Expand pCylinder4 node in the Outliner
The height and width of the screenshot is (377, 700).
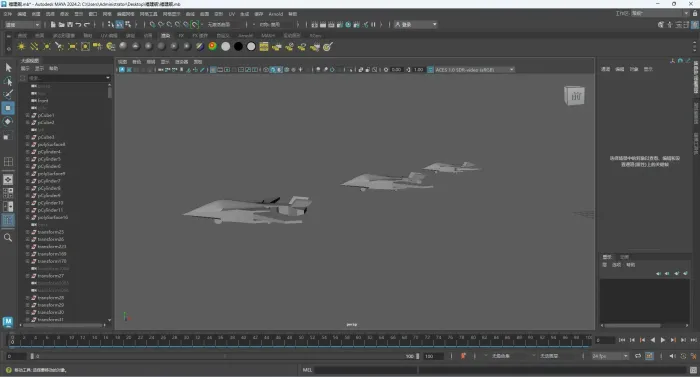click(x=27, y=152)
